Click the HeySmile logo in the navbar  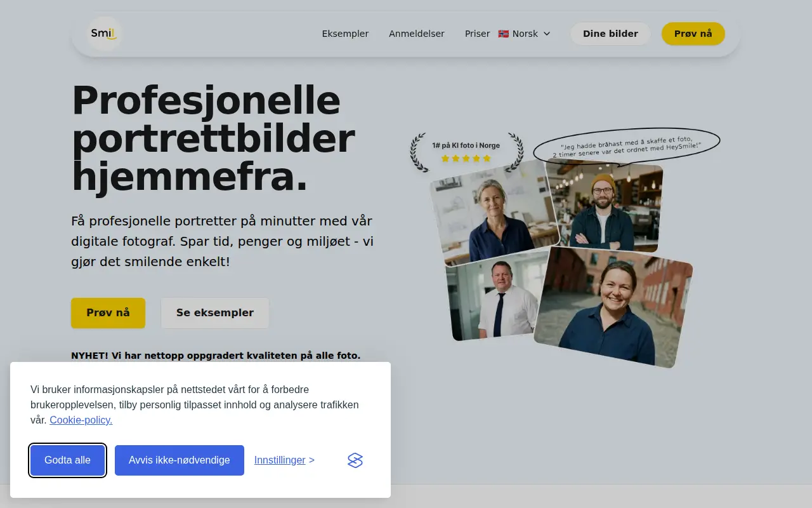tap(104, 34)
